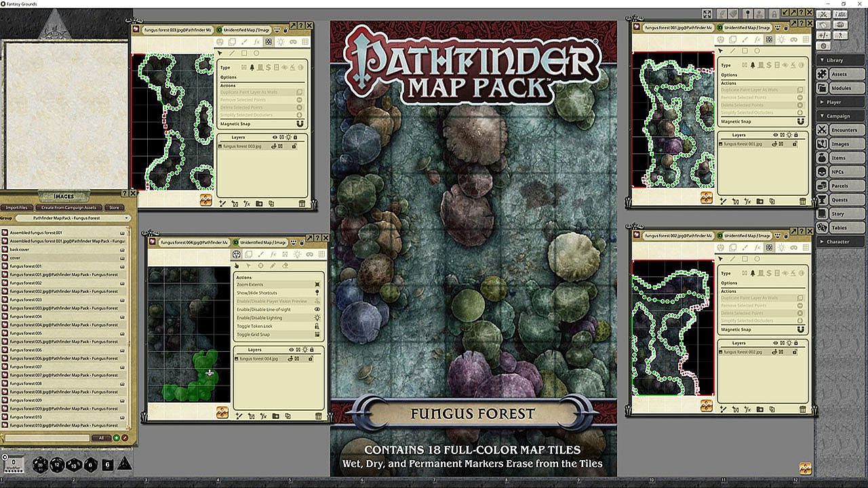This screenshot has height=488, width=868.
Task: Toggle Token Lock in fungus forest 004 window
Action: pyautogui.click(x=317, y=326)
